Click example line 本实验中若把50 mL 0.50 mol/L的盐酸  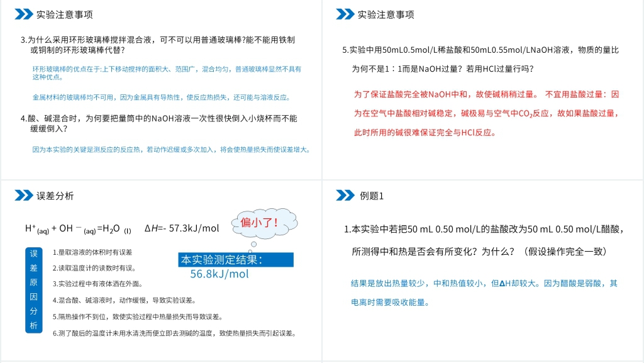484,229
